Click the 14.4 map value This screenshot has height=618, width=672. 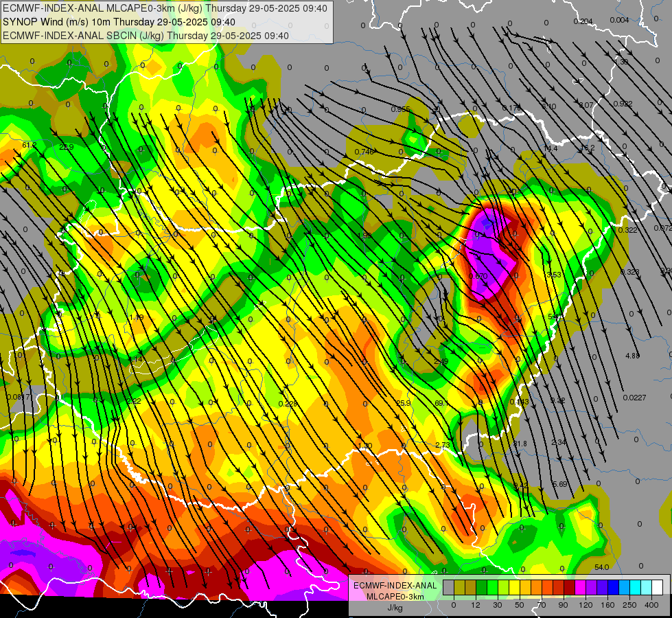(551, 148)
